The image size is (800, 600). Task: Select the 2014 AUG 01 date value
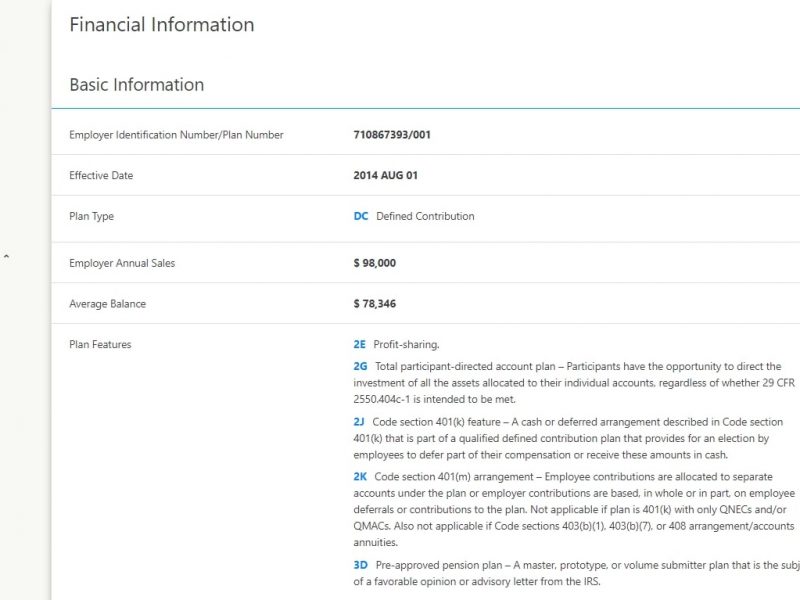point(385,176)
